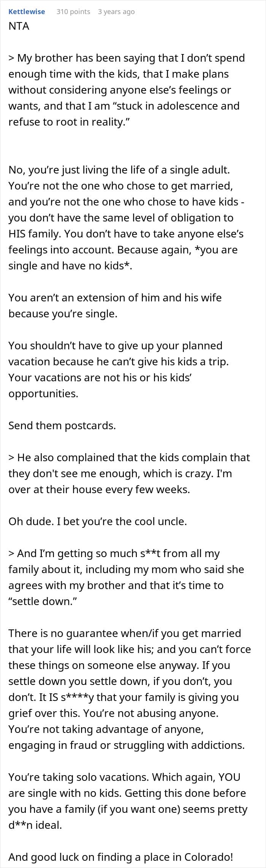The width and height of the screenshot is (266, 868).
Task: Click the quoted "And I'm getting so much" paragraph
Action: click(x=126, y=578)
